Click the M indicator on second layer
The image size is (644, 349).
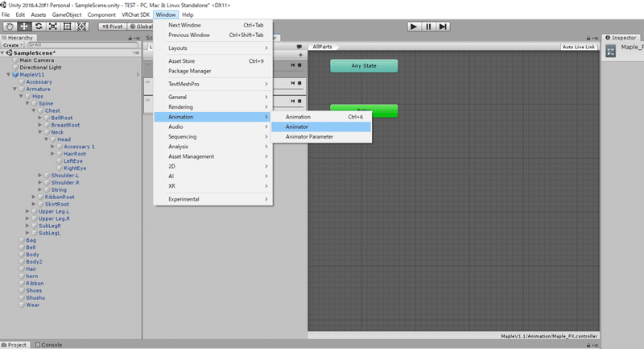[293, 83]
